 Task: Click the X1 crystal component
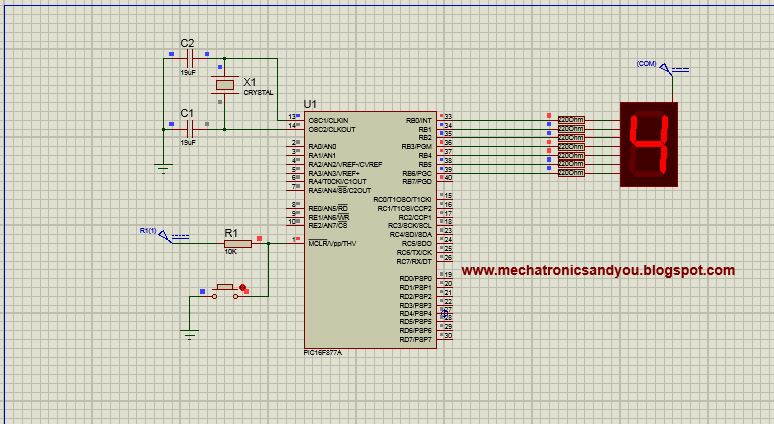coord(225,85)
